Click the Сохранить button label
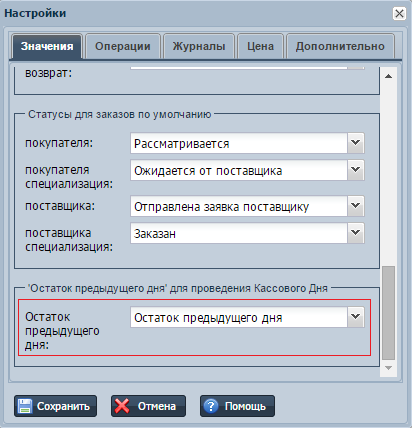The width and height of the screenshot is (412, 428). [x=63, y=406]
